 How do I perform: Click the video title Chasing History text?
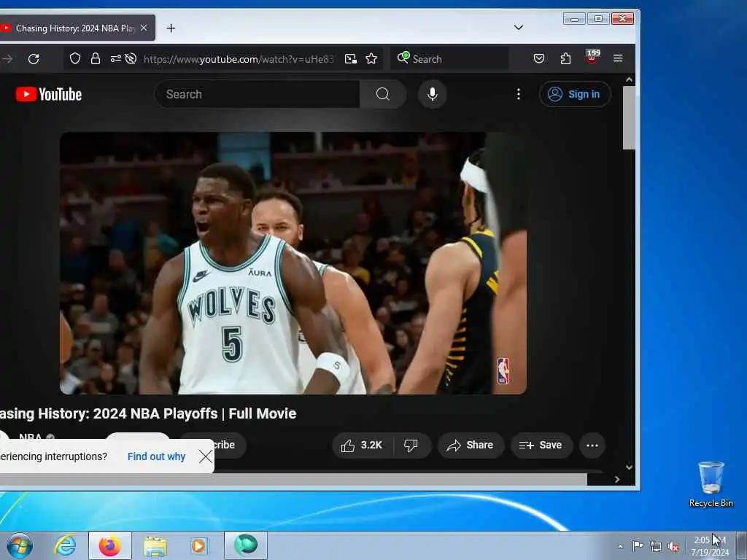147,413
